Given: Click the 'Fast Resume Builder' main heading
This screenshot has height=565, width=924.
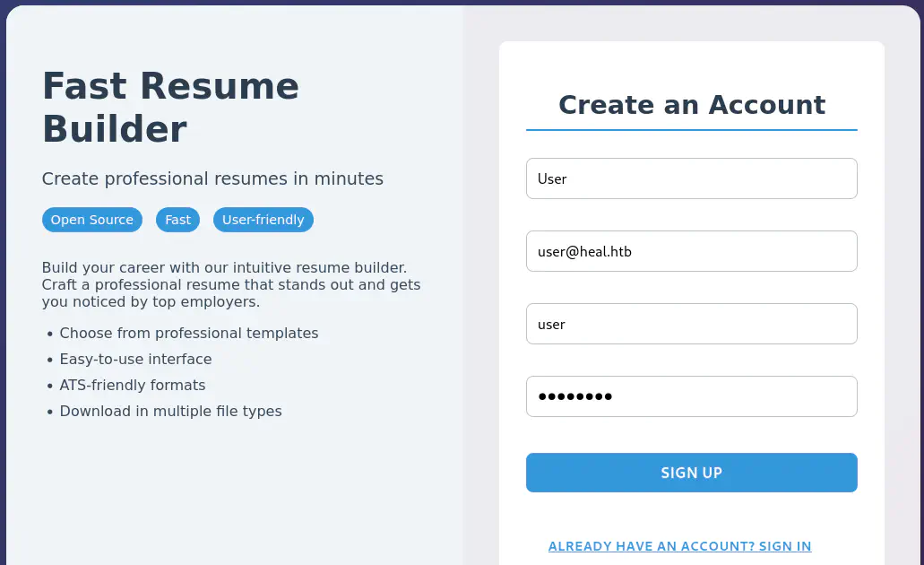Looking at the screenshot, I should pos(170,108).
